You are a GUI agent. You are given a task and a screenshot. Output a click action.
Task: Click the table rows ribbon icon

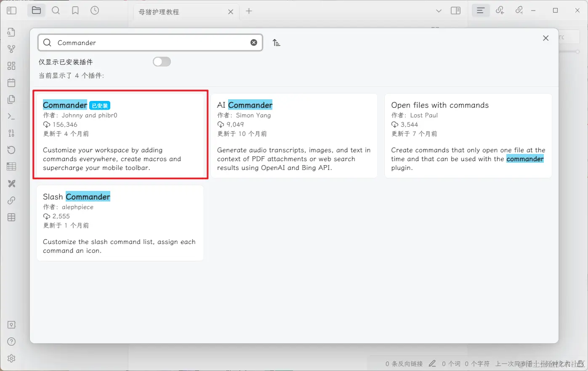point(11,167)
